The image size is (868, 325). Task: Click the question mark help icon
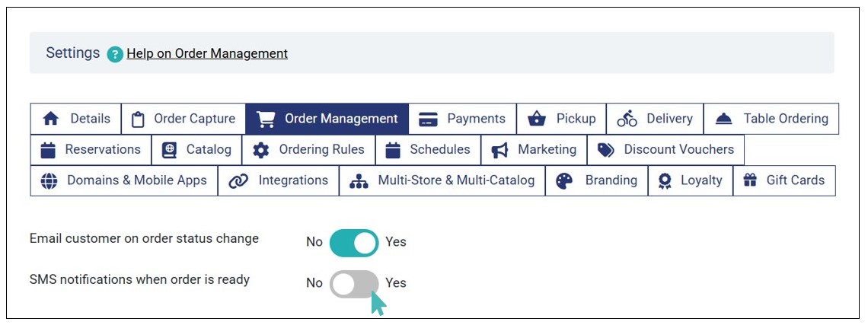(115, 54)
